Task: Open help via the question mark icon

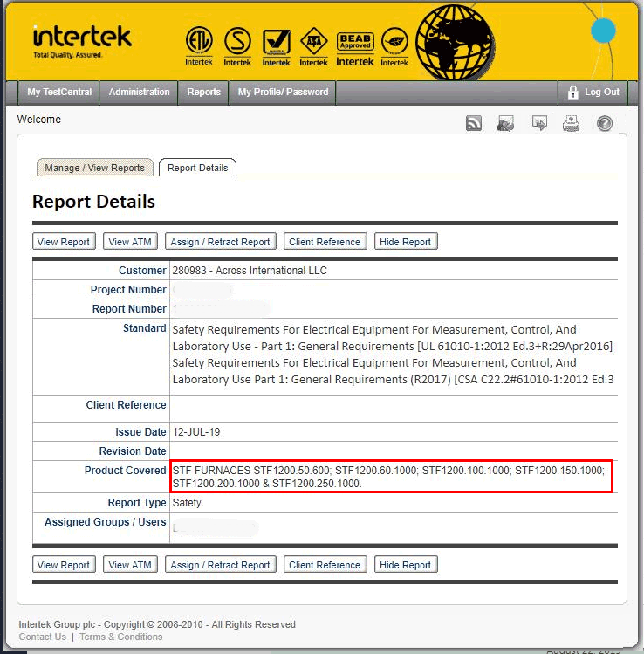Action: [x=605, y=124]
